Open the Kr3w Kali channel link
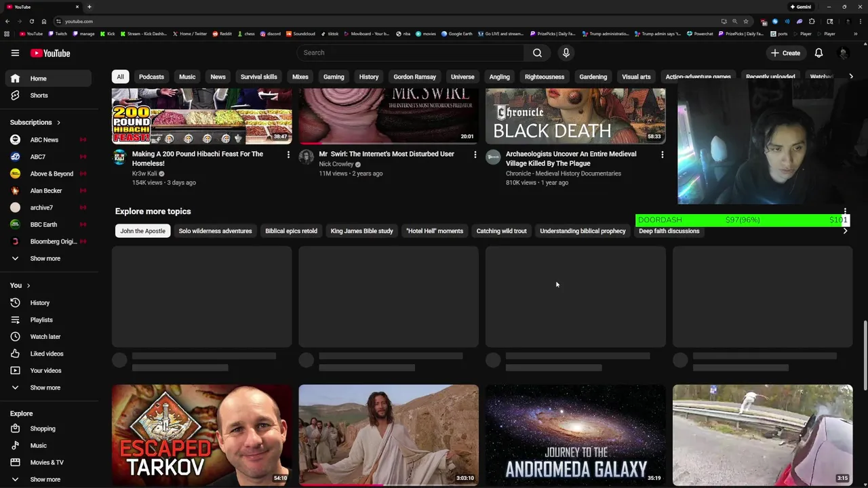This screenshot has height=488, width=868. (144, 174)
